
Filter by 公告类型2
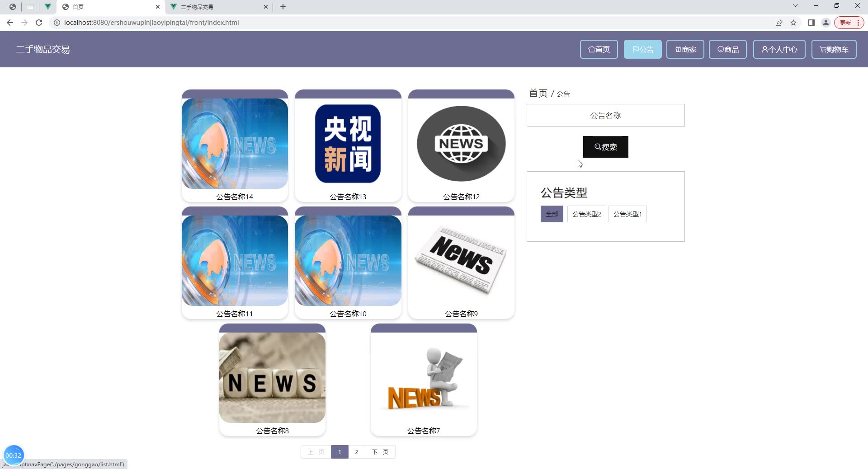[x=587, y=214]
